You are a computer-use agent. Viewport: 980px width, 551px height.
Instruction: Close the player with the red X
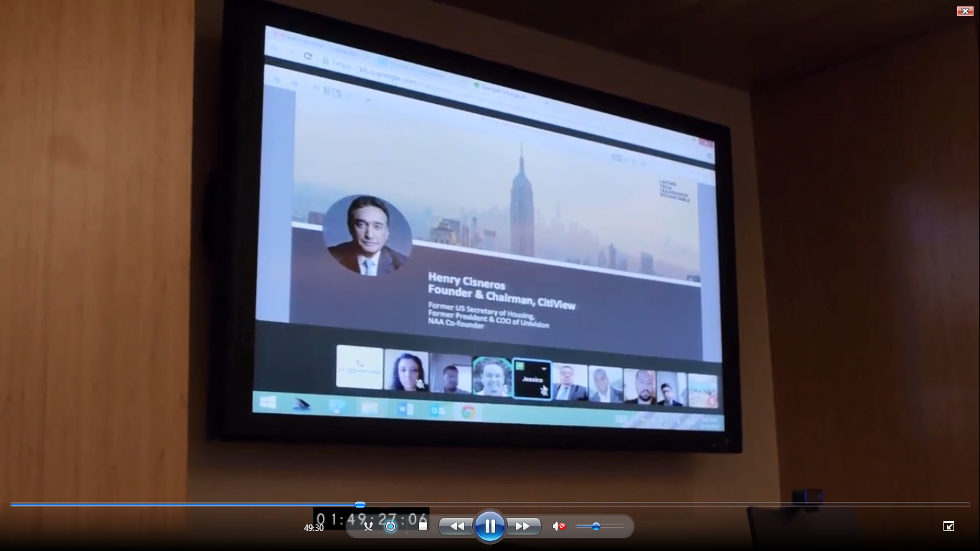(x=965, y=11)
